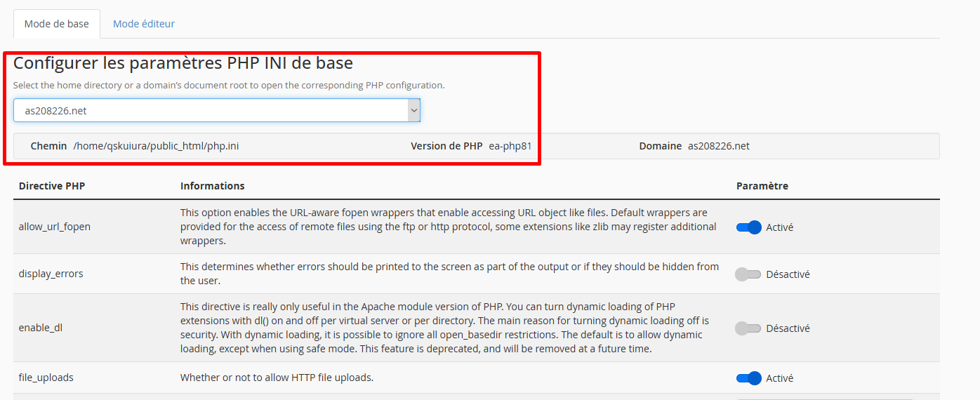The height and width of the screenshot is (400, 980).
Task: Open the Mode éditeur tab
Action: (144, 24)
